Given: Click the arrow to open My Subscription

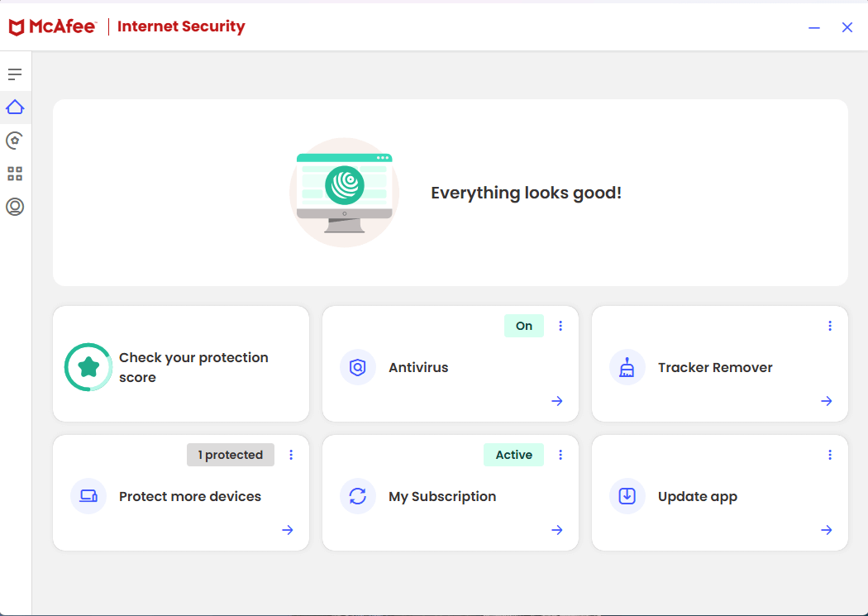Looking at the screenshot, I should (x=556, y=530).
